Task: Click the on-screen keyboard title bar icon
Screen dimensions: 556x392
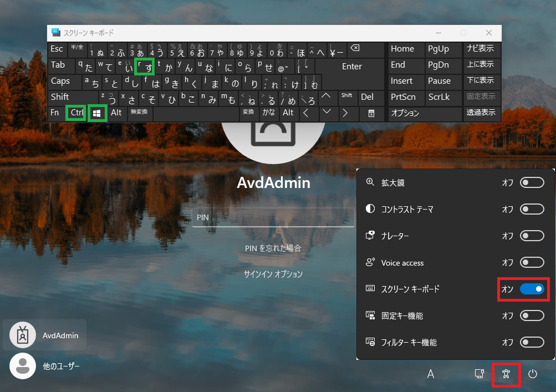Action: (55, 33)
